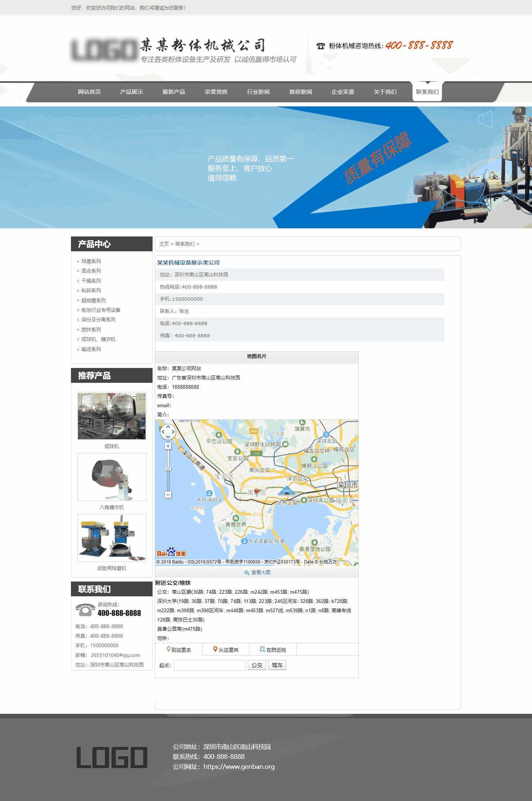Viewport: 532px width, 801px height.
Task: Click the map zoom-out minus button
Action: [168, 495]
